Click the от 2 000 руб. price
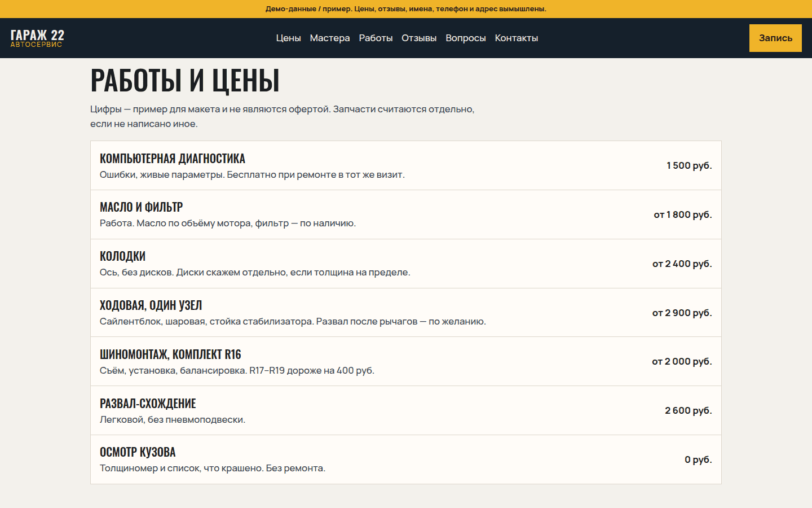812x508 pixels. [682, 361]
